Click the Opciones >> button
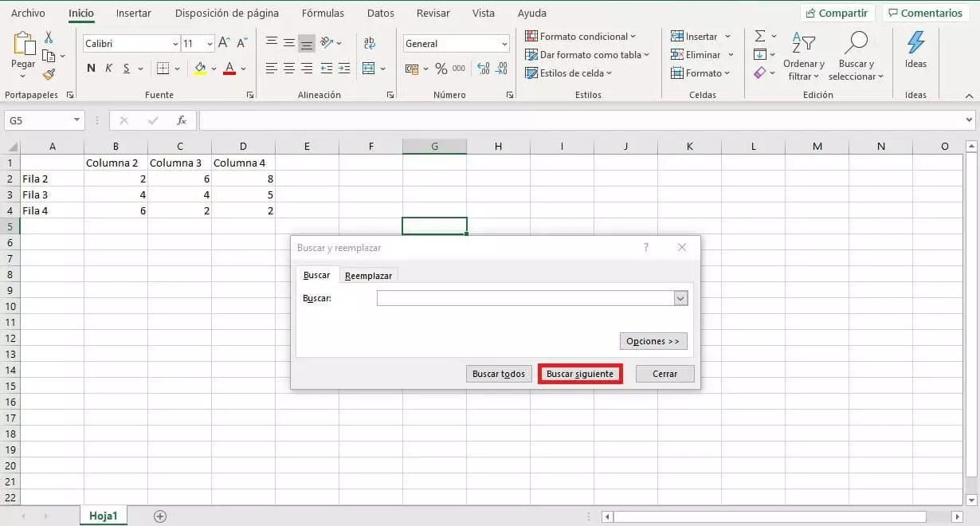 (653, 341)
